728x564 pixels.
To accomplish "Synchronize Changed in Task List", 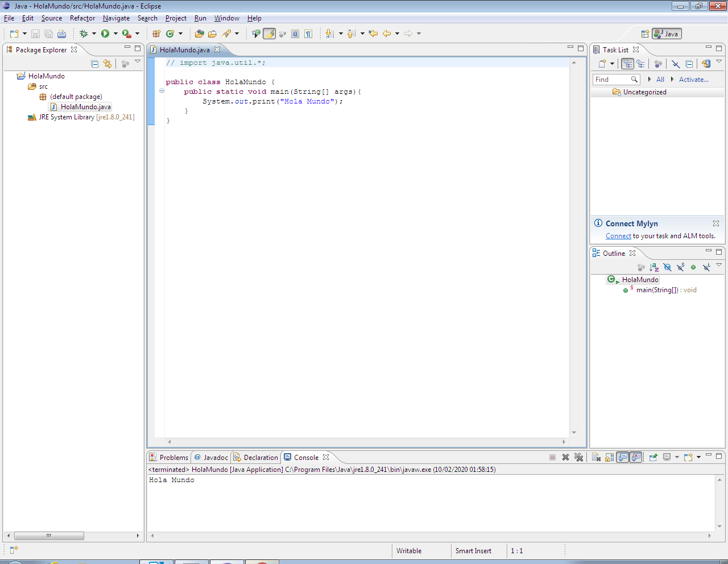I will pos(706,64).
